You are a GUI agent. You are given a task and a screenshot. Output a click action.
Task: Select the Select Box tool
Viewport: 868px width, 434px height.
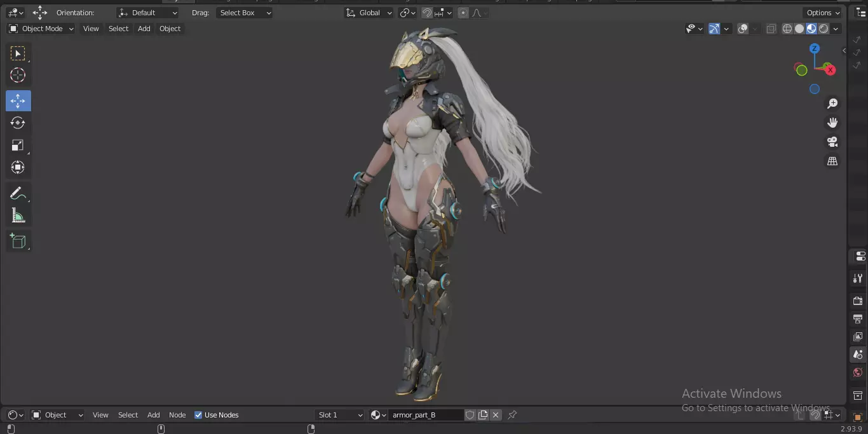pyautogui.click(x=18, y=53)
